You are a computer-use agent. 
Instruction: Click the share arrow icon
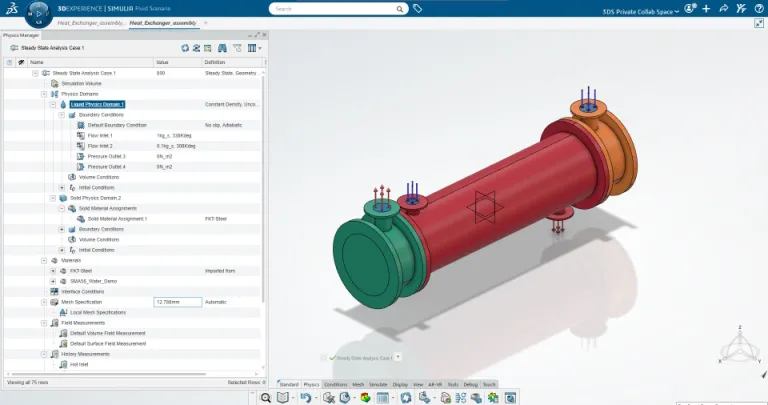(723, 8)
